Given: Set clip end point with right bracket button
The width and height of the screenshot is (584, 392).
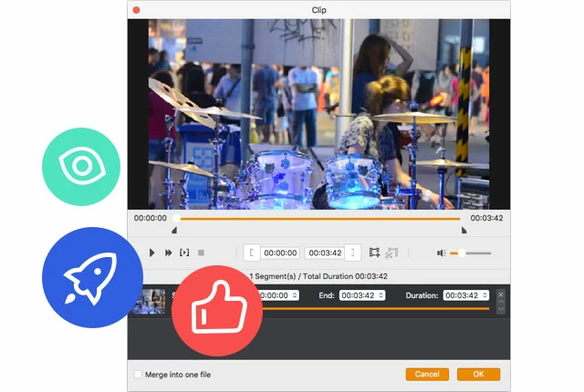Looking at the screenshot, I should 352,253.
